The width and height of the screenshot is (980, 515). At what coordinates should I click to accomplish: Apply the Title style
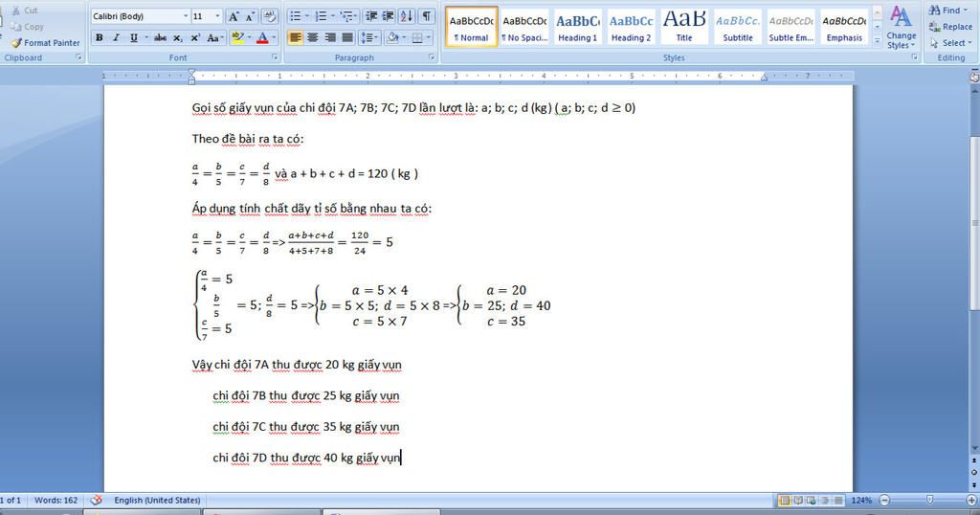(684, 26)
